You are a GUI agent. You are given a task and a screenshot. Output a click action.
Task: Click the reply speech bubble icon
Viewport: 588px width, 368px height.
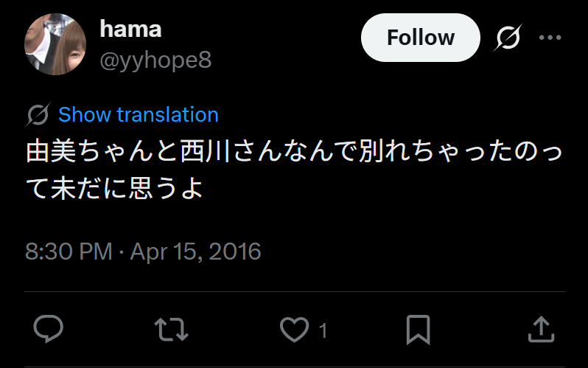coord(49,329)
